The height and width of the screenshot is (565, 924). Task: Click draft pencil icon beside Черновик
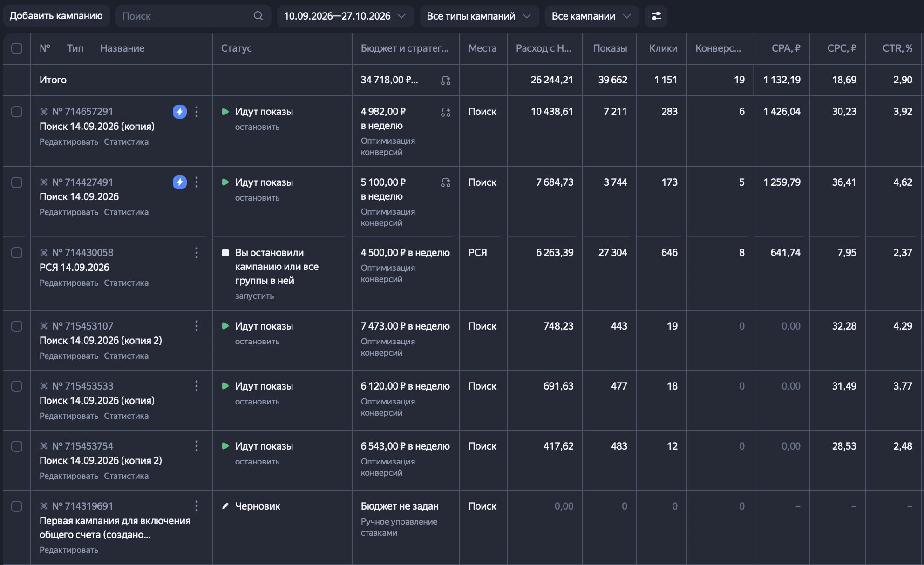(x=225, y=506)
